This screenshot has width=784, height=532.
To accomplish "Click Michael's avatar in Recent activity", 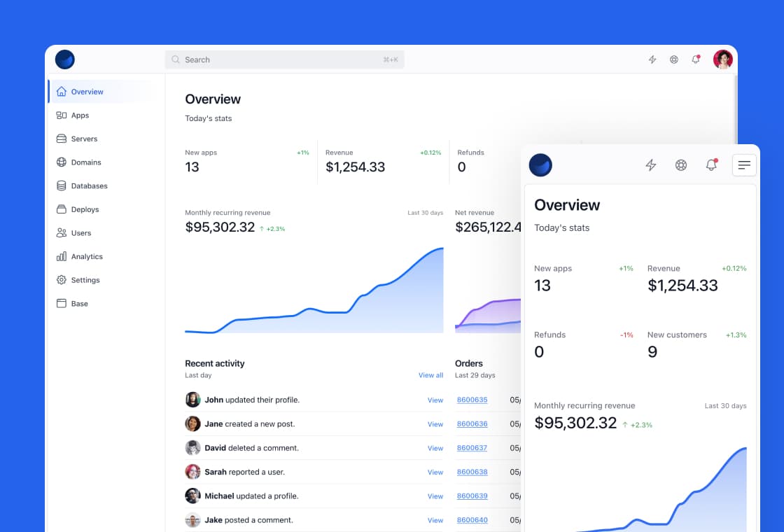I will tap(192, 496).
